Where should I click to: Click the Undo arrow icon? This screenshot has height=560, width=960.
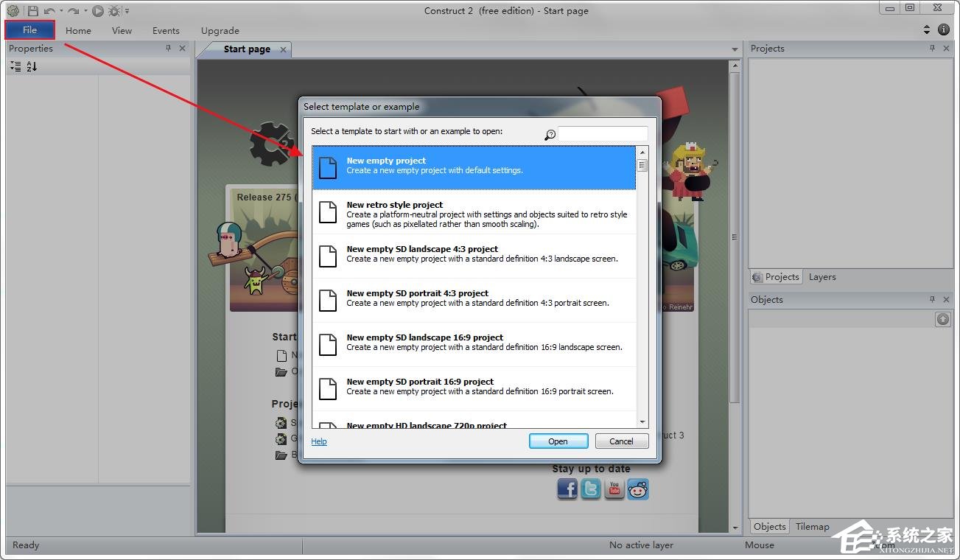[x=49, y=11]
